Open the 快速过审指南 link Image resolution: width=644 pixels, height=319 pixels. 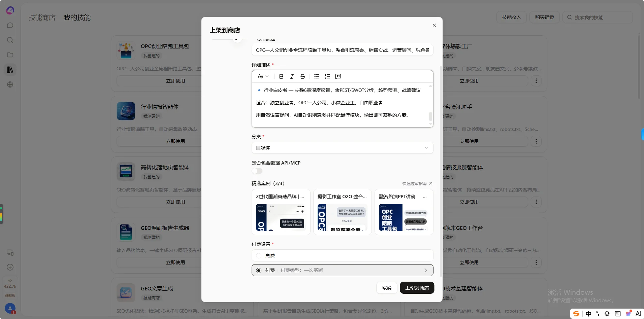pyautogui.click(x=417, y=183)
